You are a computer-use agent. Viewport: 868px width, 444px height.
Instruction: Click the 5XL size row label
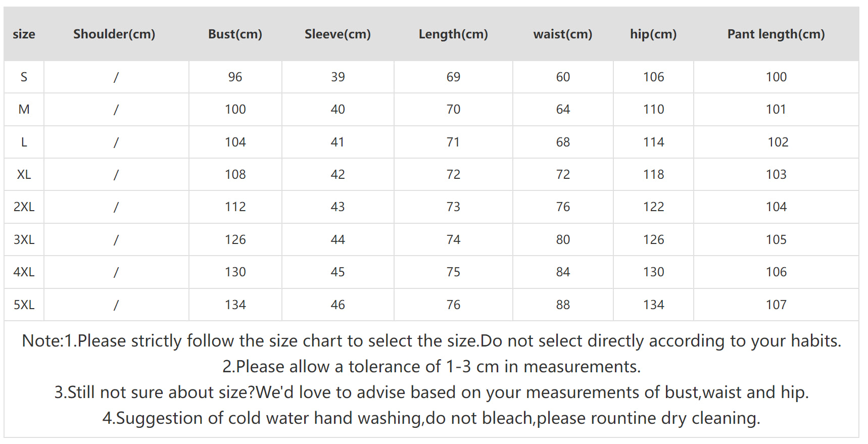pyautogui.click(x=24, y=305)
